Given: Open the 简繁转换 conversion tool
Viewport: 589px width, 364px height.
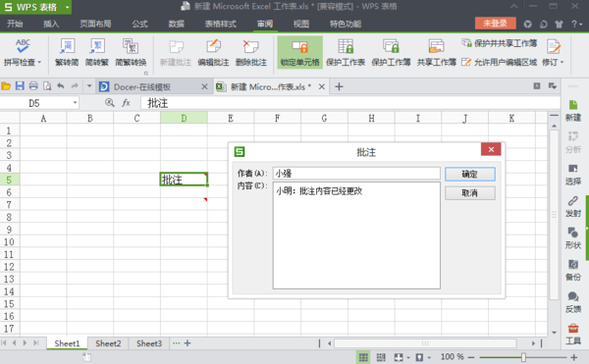Looking at the screenshot, I should coord(131,53).
